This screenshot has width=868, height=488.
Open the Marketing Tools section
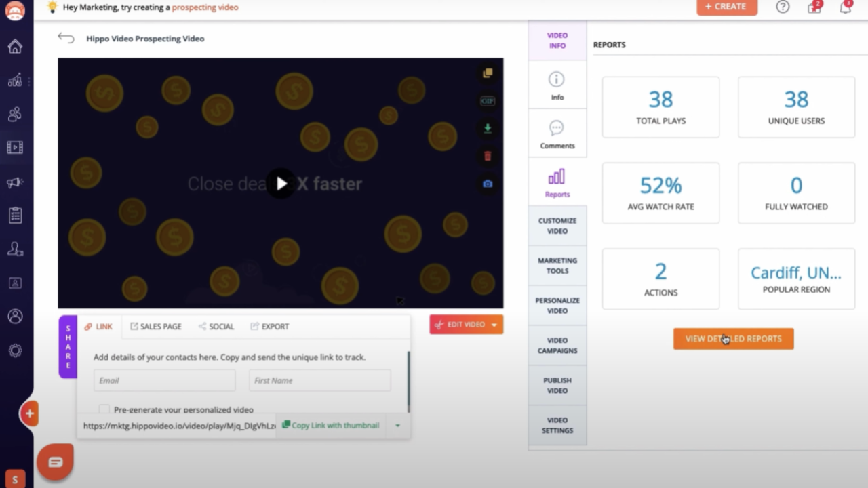click(x=557, y=266)
